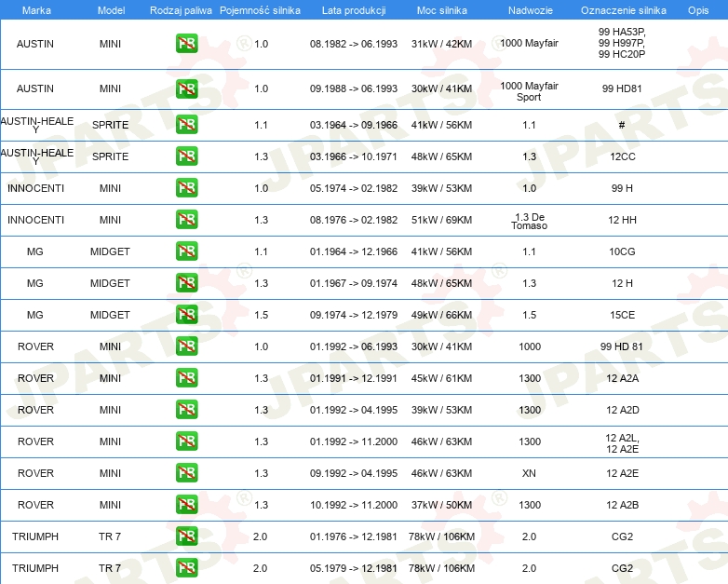Select engine code 10CG
Viewport: 728px width, 584px height.
(x=622, y=251)
